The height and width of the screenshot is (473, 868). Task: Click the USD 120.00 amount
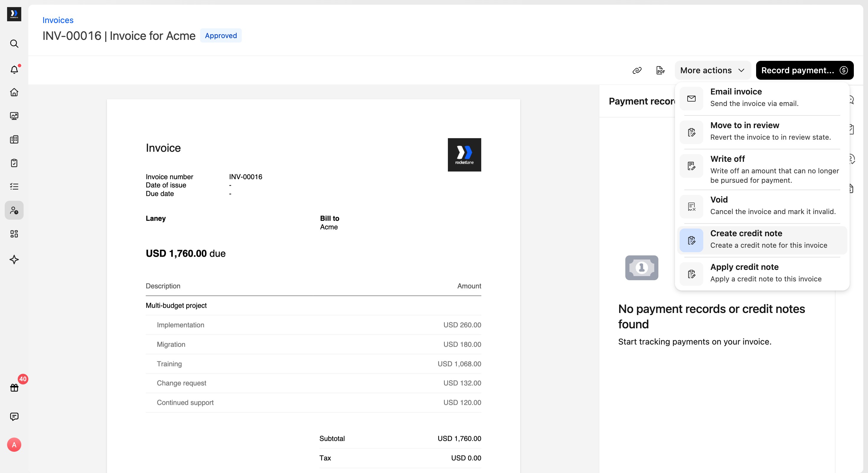(x=462, y=403)
